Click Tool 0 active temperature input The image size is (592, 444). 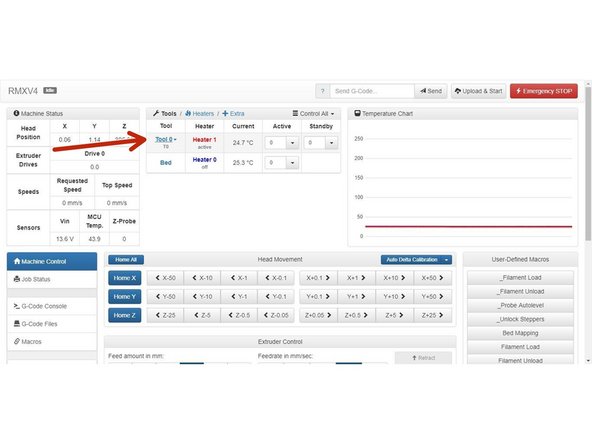click(275, 143)
